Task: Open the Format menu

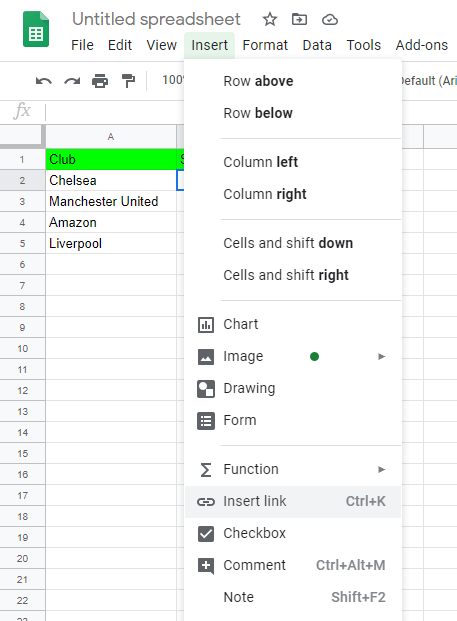Action: pyautogui.click(x=265, y=45)
